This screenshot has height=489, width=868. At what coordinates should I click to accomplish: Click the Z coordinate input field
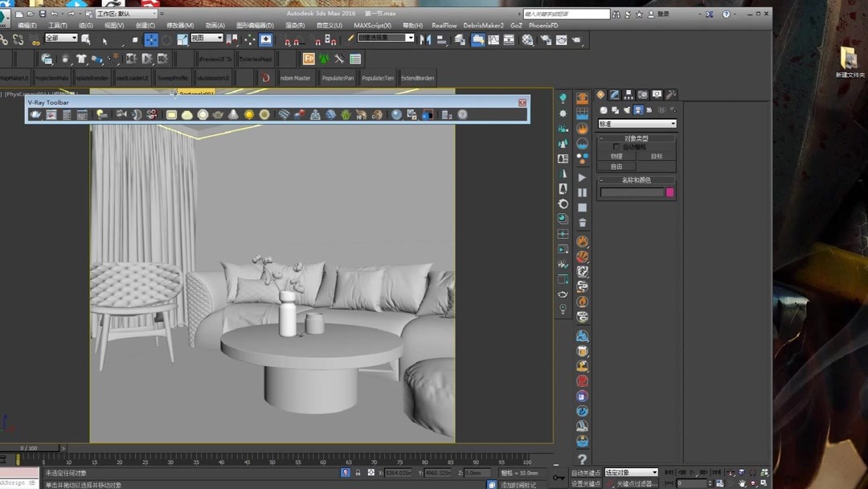point(476,473)
